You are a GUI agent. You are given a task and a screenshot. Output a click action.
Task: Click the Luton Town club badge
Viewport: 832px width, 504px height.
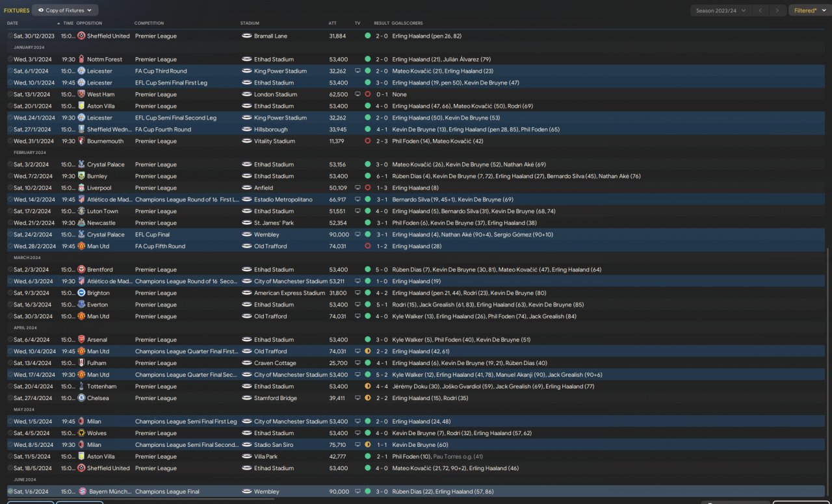coord(81,211)
